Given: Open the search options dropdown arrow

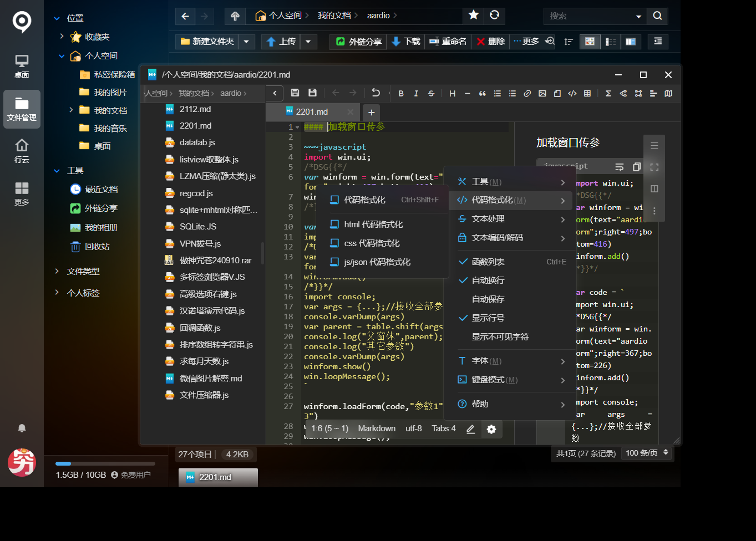Looking at the screenshot, I should point(638,17).
